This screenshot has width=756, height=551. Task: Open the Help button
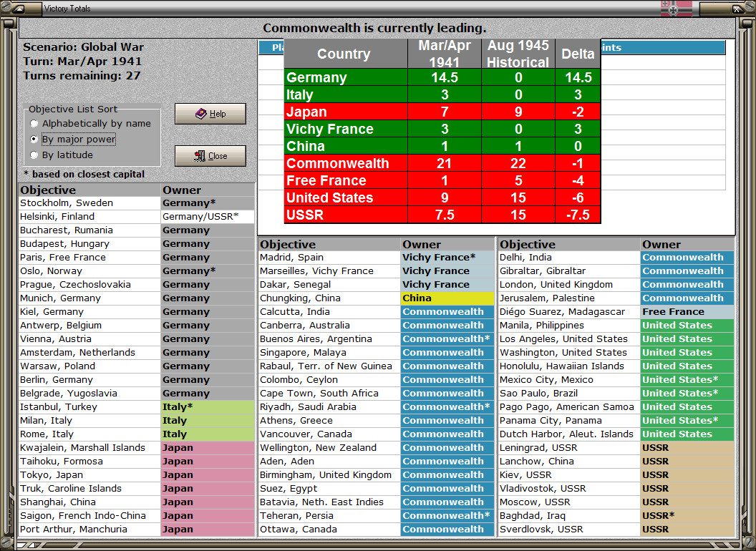(x=210, y=114)
